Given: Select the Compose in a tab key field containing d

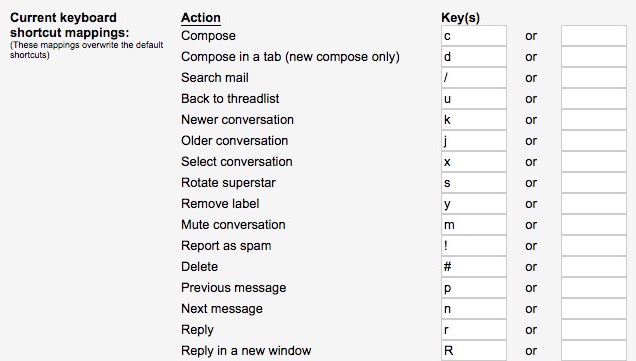Looking at the screenshot, I should [474, 57].
